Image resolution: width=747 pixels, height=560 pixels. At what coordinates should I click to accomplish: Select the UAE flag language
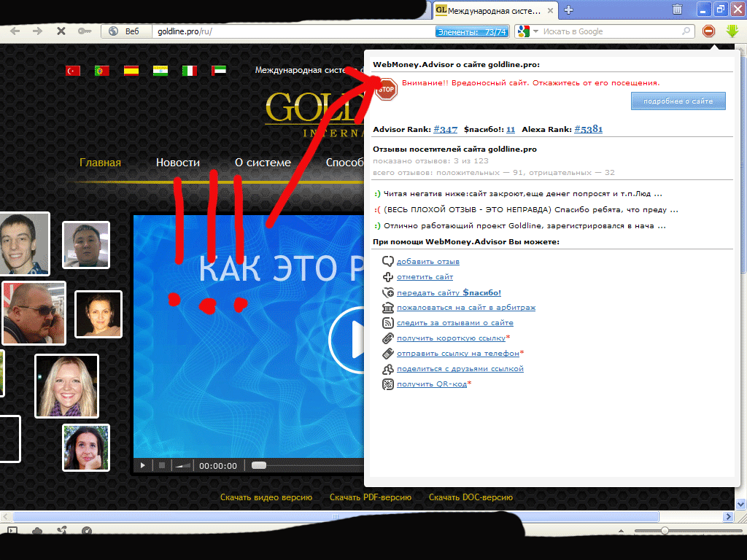coord(219,71)
